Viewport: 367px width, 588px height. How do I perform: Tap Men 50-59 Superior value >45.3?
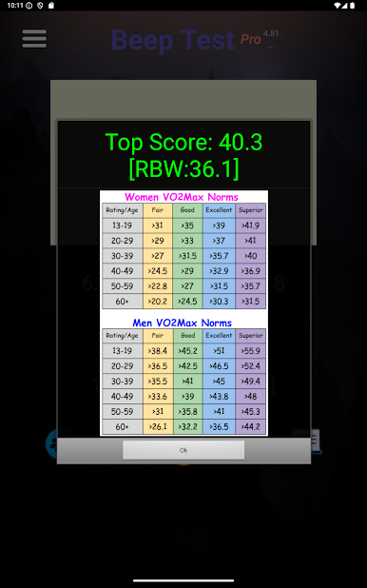pyautogui.click(x=251, y=411)
